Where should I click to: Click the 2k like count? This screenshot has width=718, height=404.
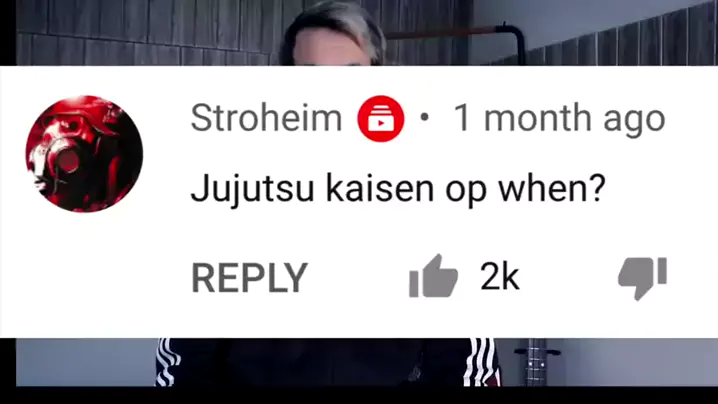pyautogui.click(x=500, y=277)
